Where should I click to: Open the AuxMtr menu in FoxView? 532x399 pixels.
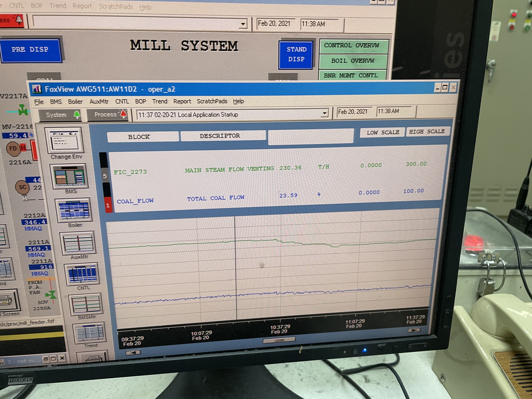99,101
